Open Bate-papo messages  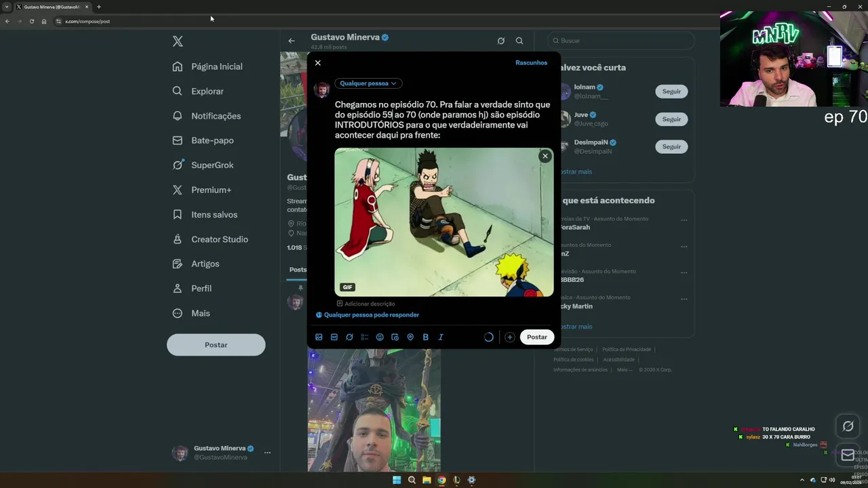[x=203, y=140]
